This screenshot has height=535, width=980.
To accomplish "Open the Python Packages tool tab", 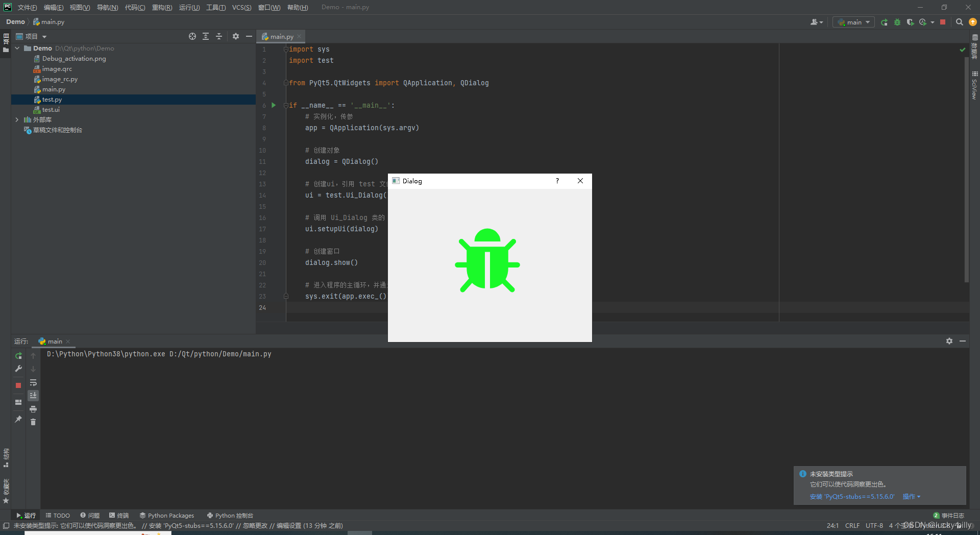I will click(x=167, y=516).
